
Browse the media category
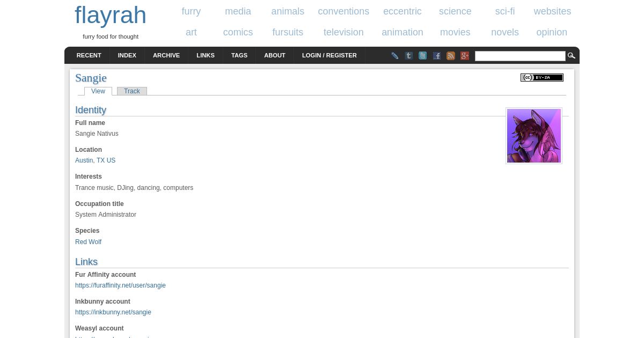pyautogui.click(x=238, y=11)
